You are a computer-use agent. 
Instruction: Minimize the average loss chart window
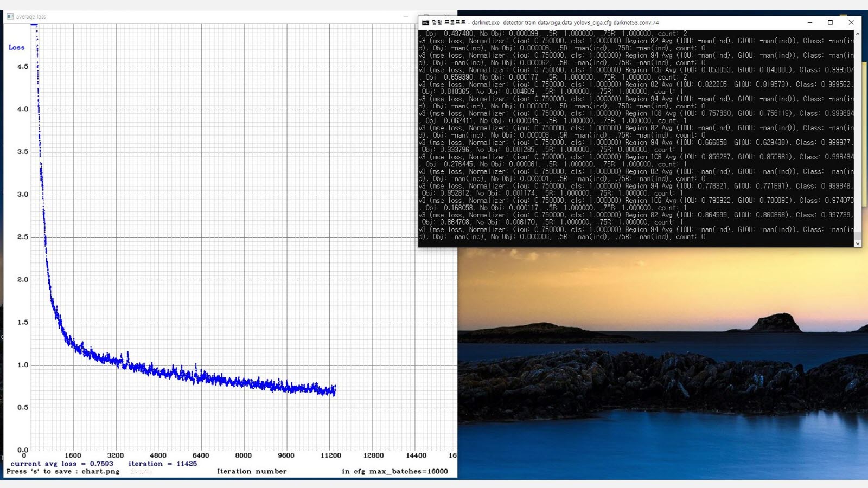click(x=406, y=17)
